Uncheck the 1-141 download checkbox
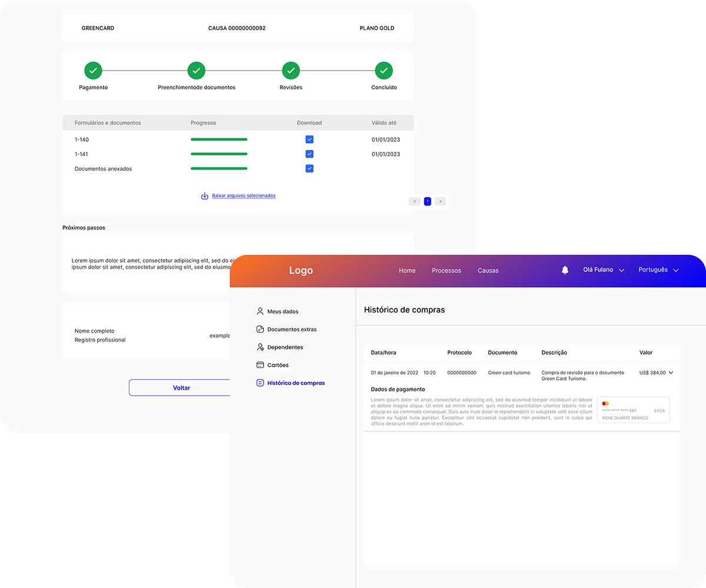The image size is (706, 588). click(x=309, y=154)
